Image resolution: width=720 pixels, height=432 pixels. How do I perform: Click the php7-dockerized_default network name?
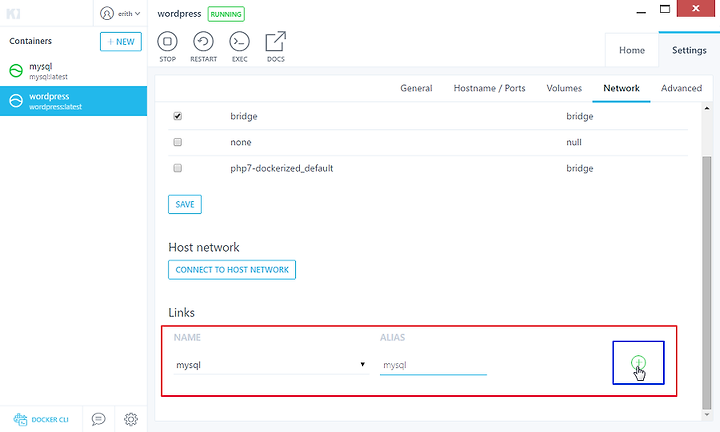pyautogui.click(x=281, y=168)
